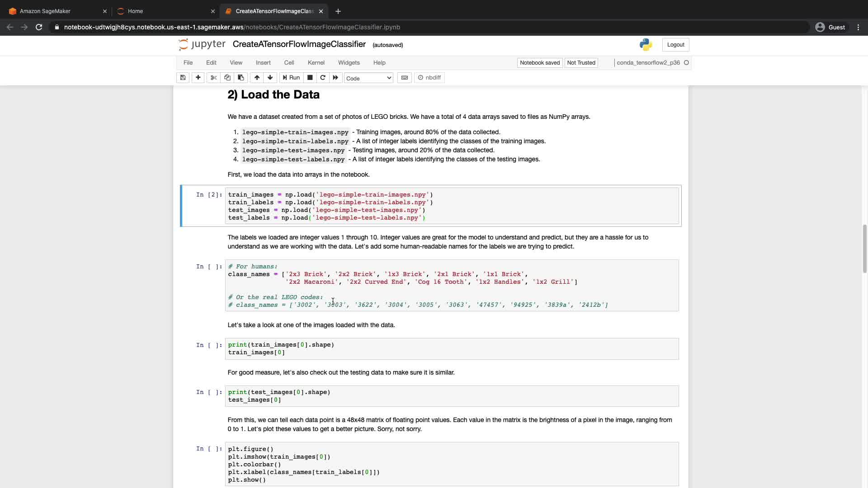Open the Kernel menu

[316, 63]
